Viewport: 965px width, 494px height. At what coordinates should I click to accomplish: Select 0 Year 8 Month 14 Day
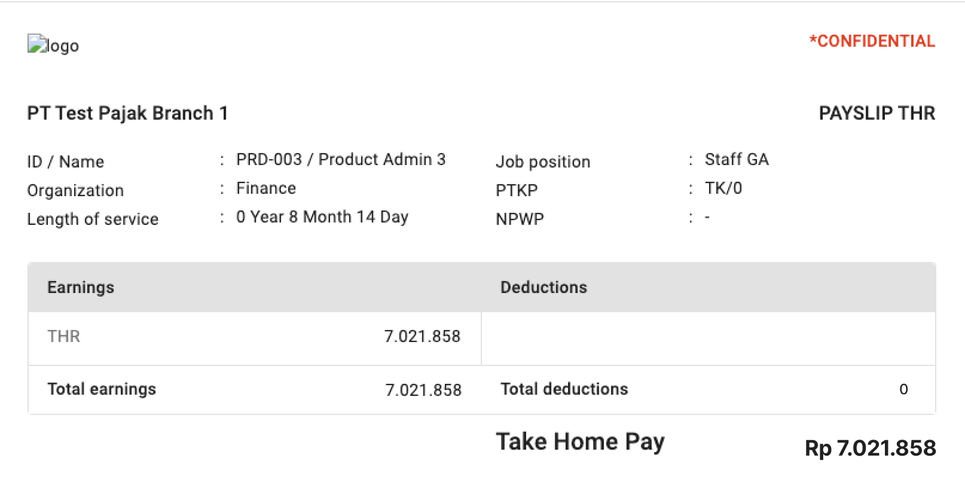click(322, 217)
